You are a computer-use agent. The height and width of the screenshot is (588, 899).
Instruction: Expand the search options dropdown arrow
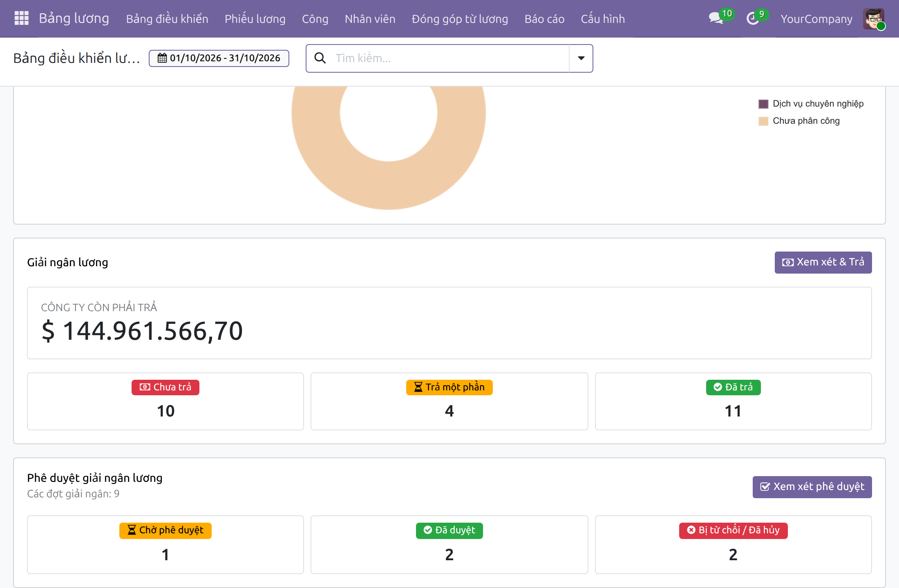coord(581,58)
